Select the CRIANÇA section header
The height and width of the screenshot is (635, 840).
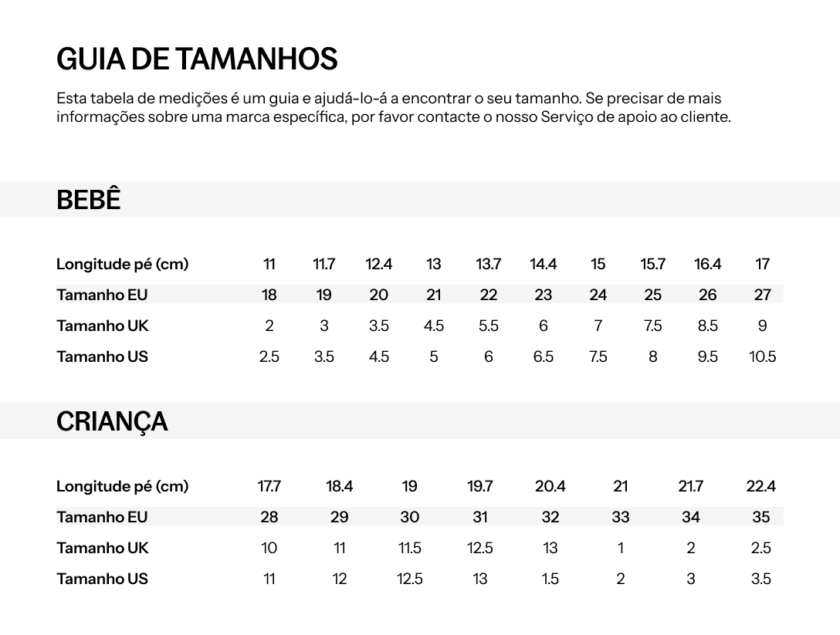click(112, 421)
